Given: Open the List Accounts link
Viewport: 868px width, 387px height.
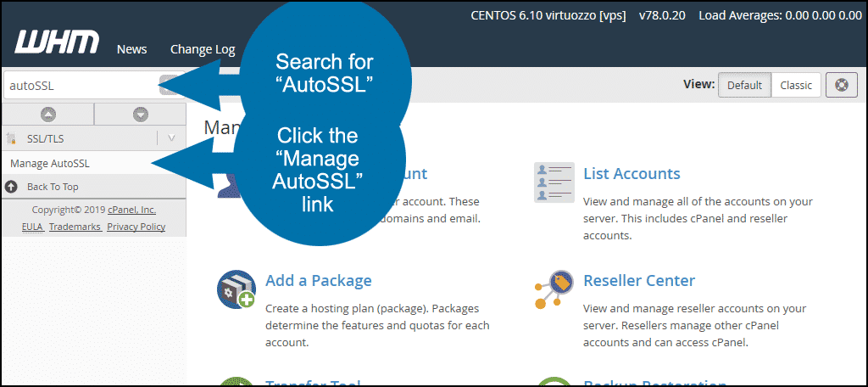Looking at the screenshot, I should (632, 173).
